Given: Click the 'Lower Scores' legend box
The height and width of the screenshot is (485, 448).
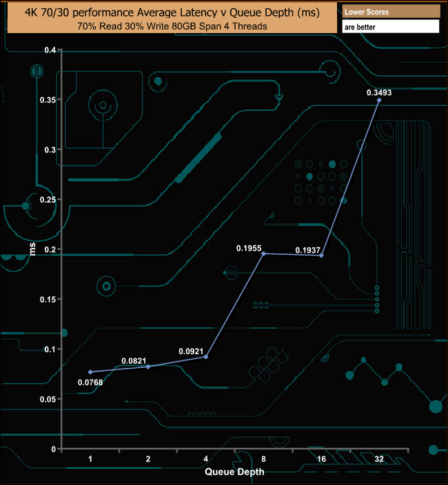Looking at the screenshot, I should click(391, 12).
